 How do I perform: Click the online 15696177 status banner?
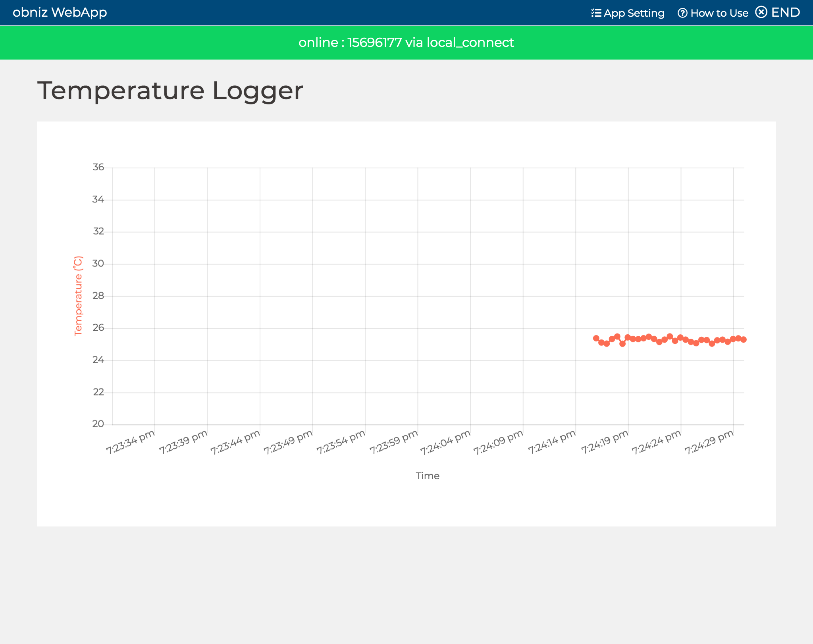coord(406,42)
